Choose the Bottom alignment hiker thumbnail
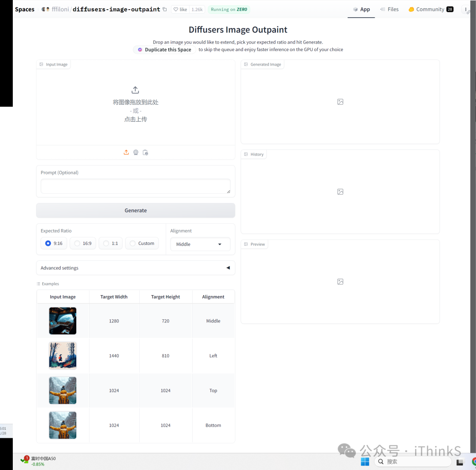Screen dimensions: 476x470 coord(63,425)
